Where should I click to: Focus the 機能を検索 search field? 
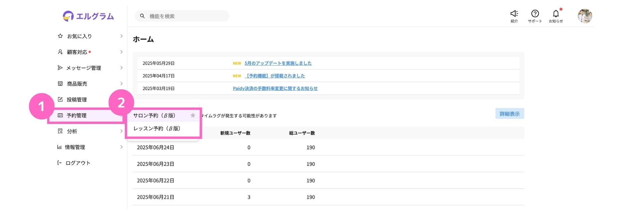click(182, 16)
